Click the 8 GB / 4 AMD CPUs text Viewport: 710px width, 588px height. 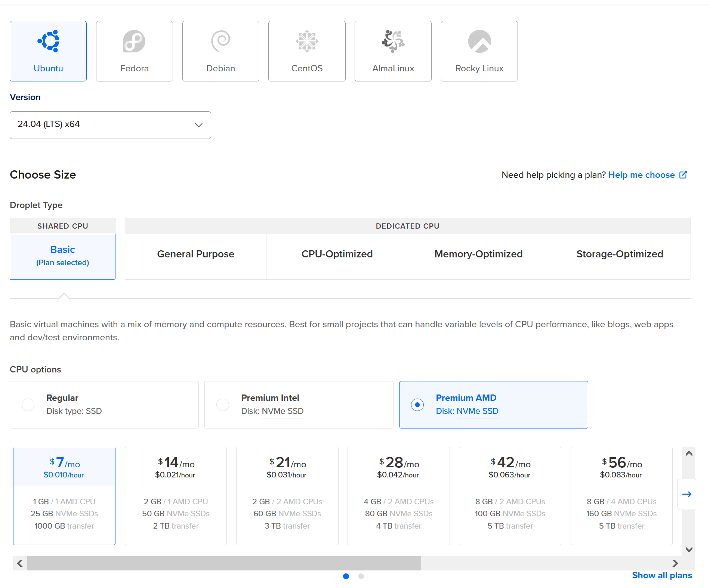click(621, 502)
